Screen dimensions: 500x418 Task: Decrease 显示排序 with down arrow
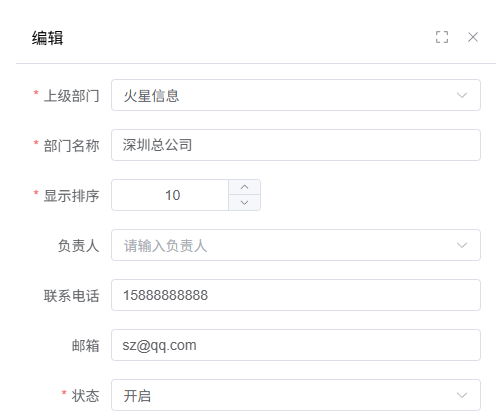tap(244, 203)
